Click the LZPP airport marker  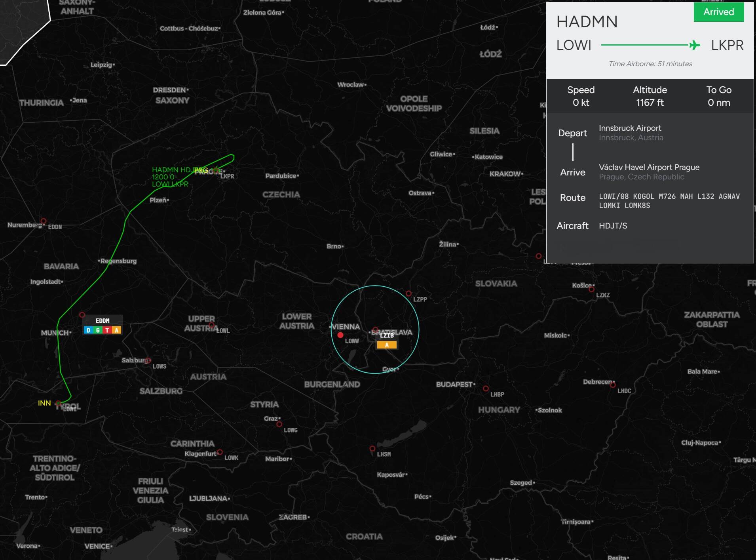(x=408, y=293)
